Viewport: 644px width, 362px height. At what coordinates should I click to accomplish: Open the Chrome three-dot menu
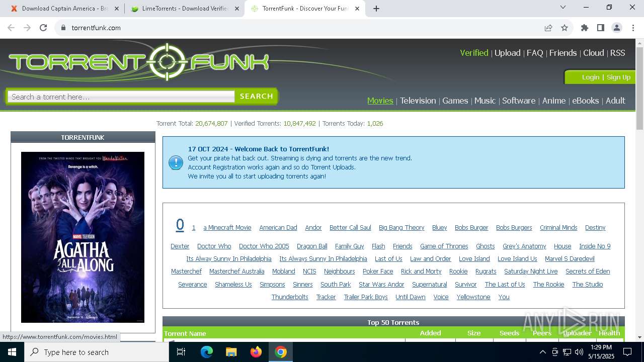pos(633,28)
